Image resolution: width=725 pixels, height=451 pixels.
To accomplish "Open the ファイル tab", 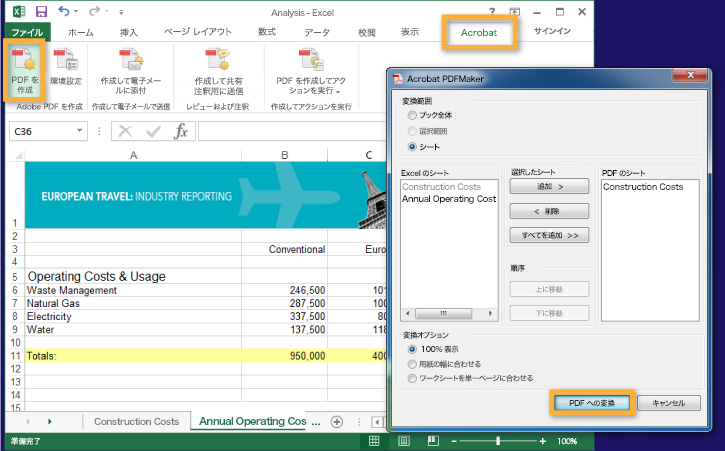I will [27, 32].
